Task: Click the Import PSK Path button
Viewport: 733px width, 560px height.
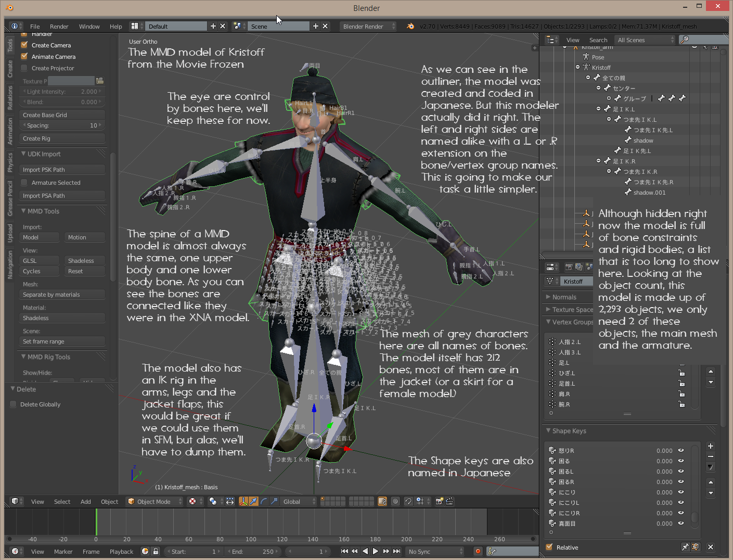Action: point(62,169)
